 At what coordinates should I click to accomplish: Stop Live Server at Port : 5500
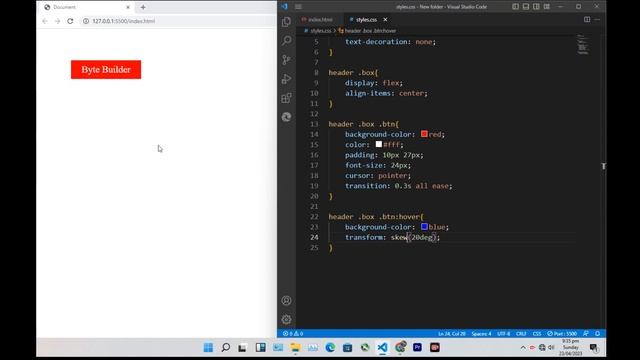point(562,333)
